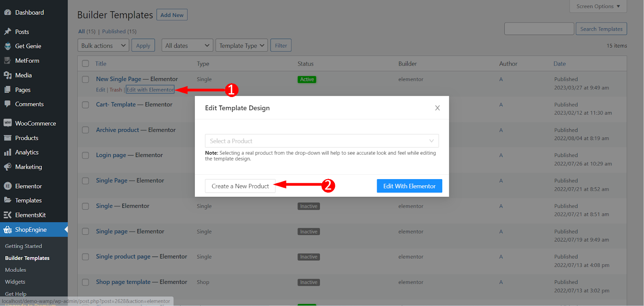
Task: Expand Screen Options panel
Action: click(598, 6)
